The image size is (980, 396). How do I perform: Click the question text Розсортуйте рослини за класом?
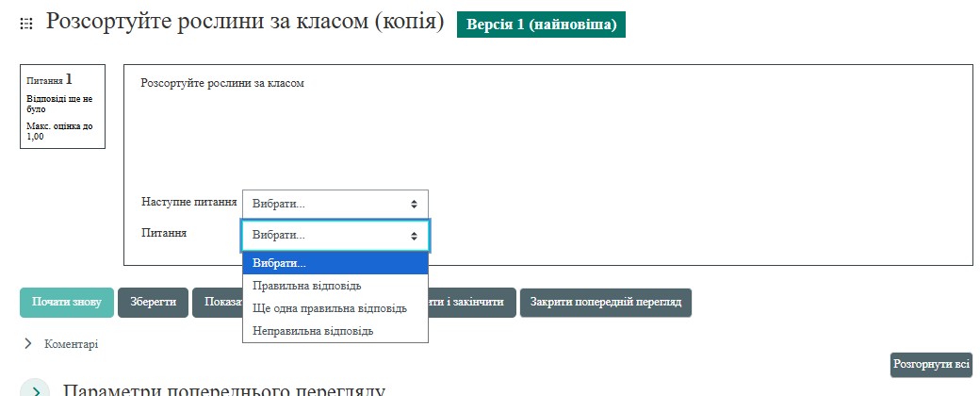click(222, 83)
